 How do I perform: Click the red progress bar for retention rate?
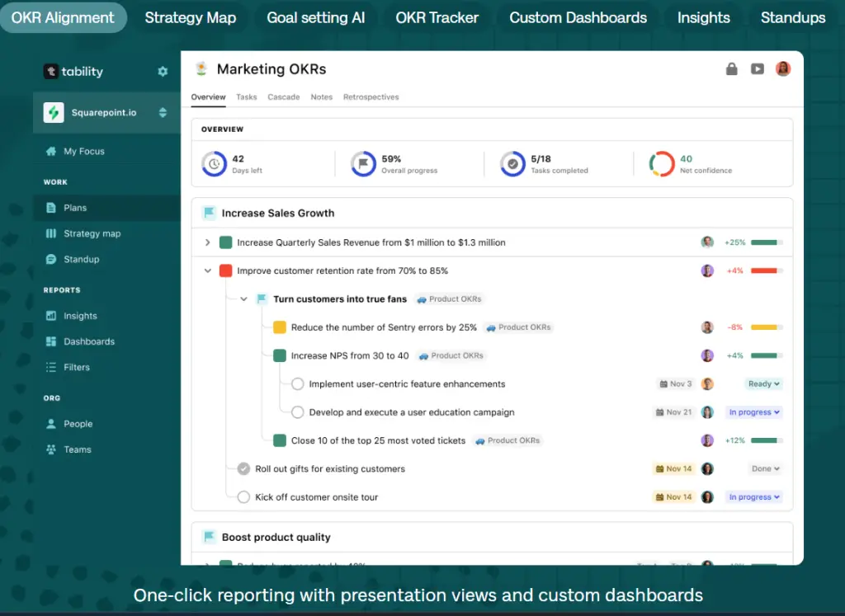[x=767, y=270]
